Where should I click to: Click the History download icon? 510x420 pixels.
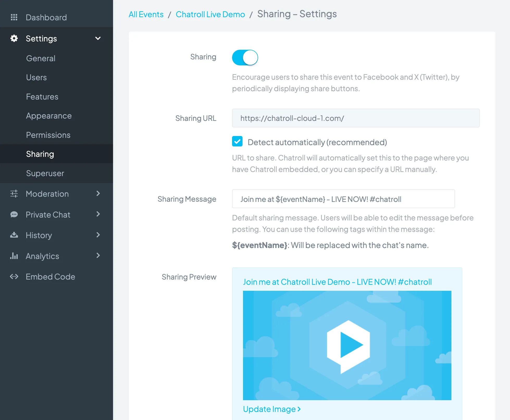14,235
